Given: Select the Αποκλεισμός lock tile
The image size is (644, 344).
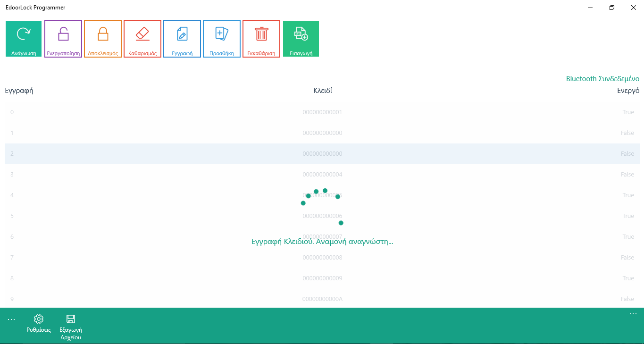Looking at the screenshot, I should [103, 39].
